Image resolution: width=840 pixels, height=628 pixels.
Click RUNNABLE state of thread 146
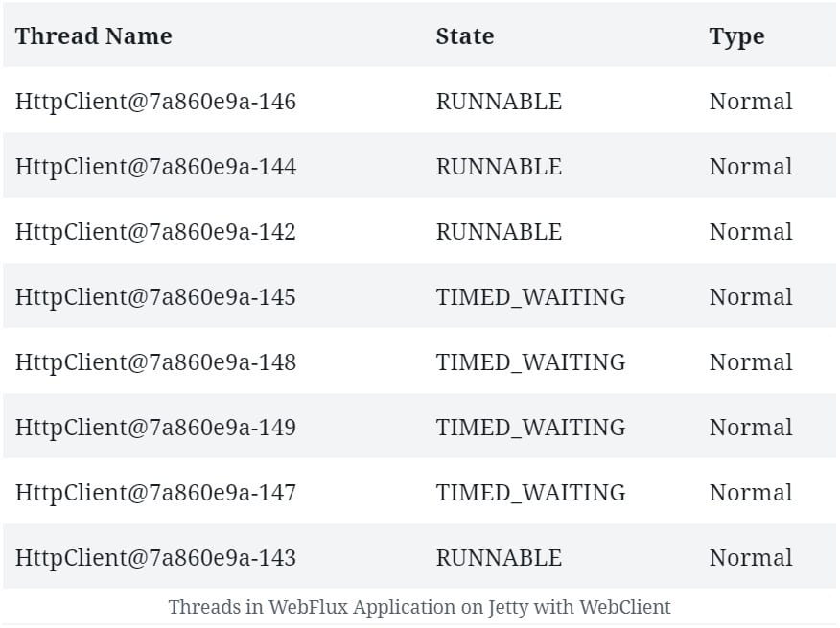click(499, 102)
